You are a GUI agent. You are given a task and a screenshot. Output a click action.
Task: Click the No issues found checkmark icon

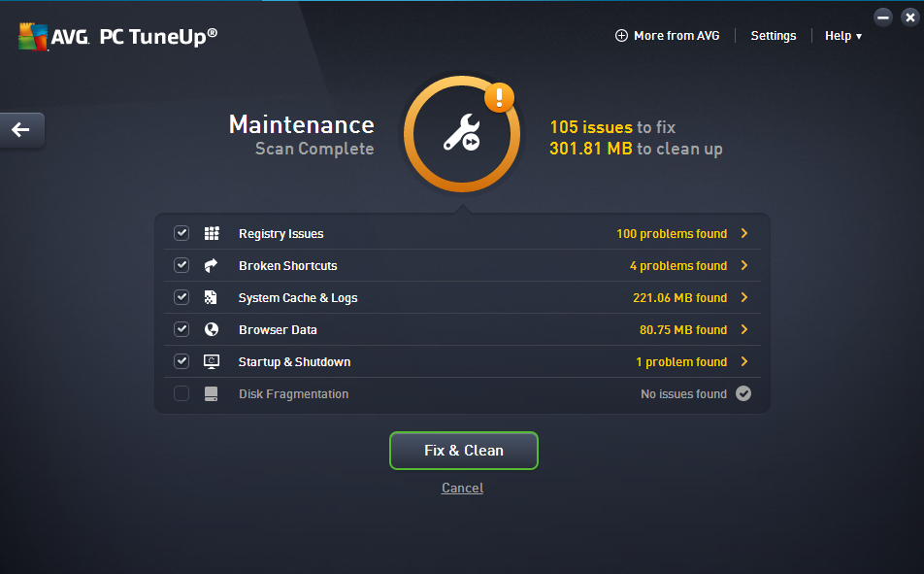743,393
